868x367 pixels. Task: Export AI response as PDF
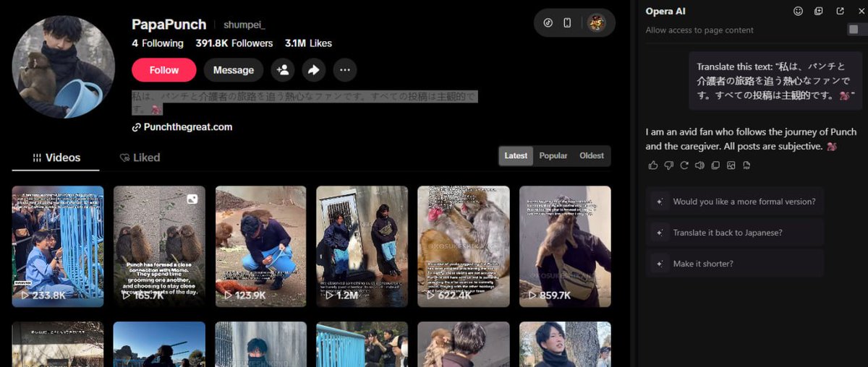coord(746,165)
